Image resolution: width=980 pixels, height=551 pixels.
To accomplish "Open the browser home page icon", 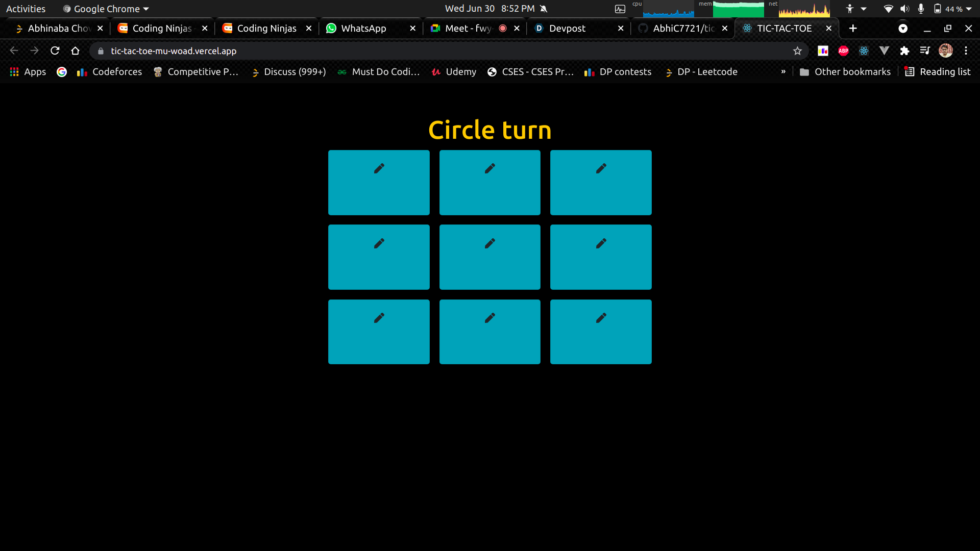I will [x=76, y=51].
